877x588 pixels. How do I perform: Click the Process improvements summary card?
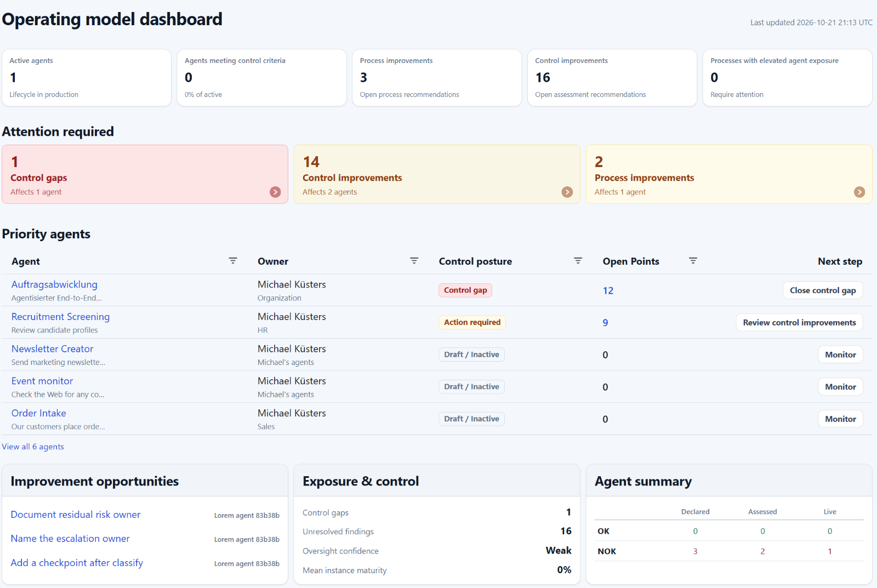(x=437, y=78)
